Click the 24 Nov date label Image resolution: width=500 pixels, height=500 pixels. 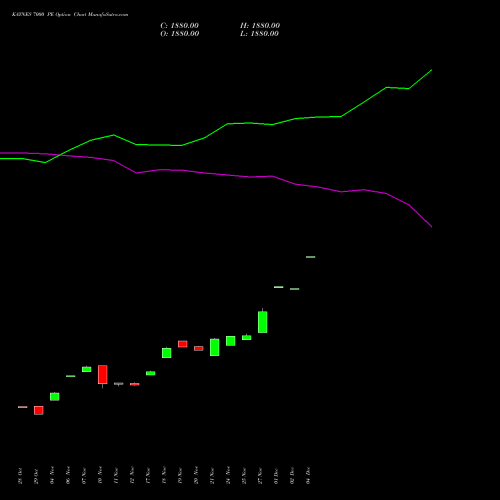click(228, 475)
